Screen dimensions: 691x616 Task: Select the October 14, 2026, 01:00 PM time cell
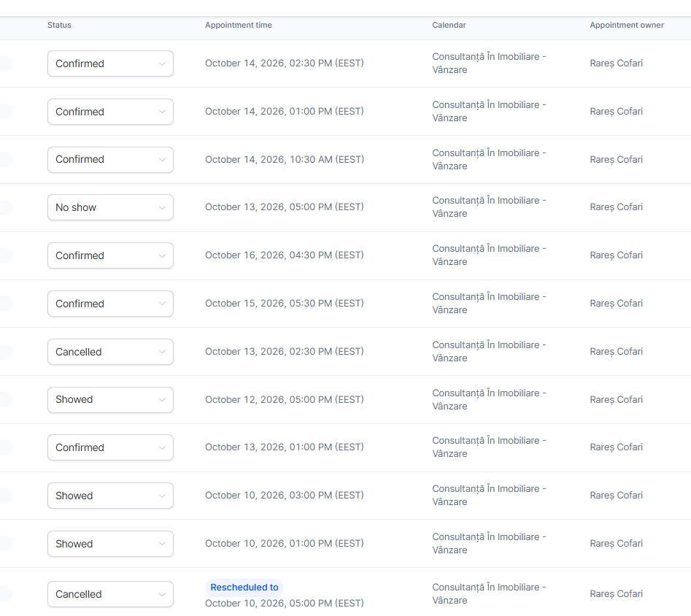(x=285, y=111)
